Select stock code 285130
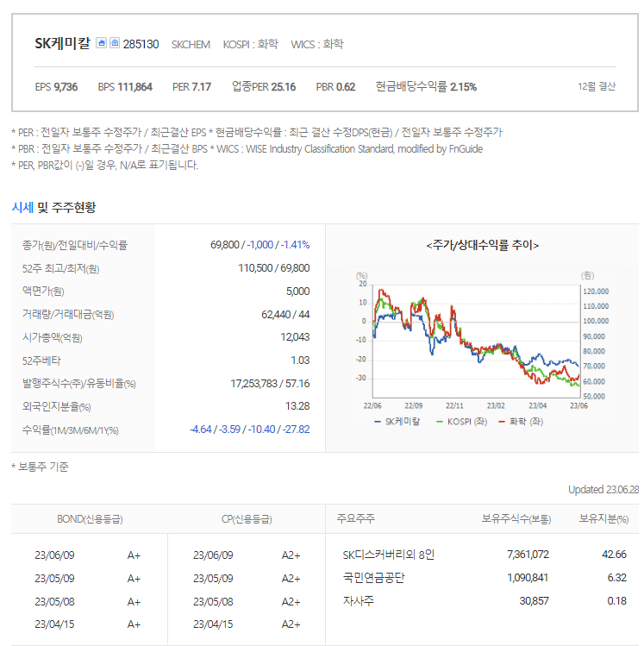This screenshot has width=644, height=646. pos(141,44)
